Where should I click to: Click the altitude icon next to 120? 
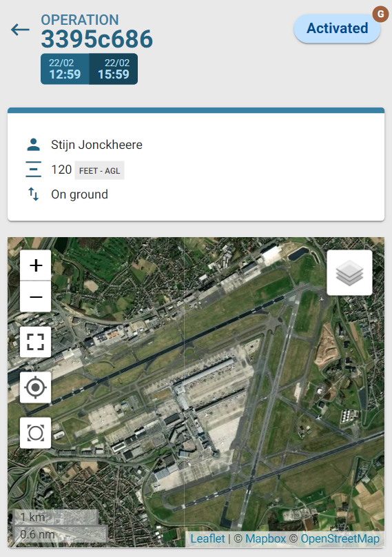point(34,170)
